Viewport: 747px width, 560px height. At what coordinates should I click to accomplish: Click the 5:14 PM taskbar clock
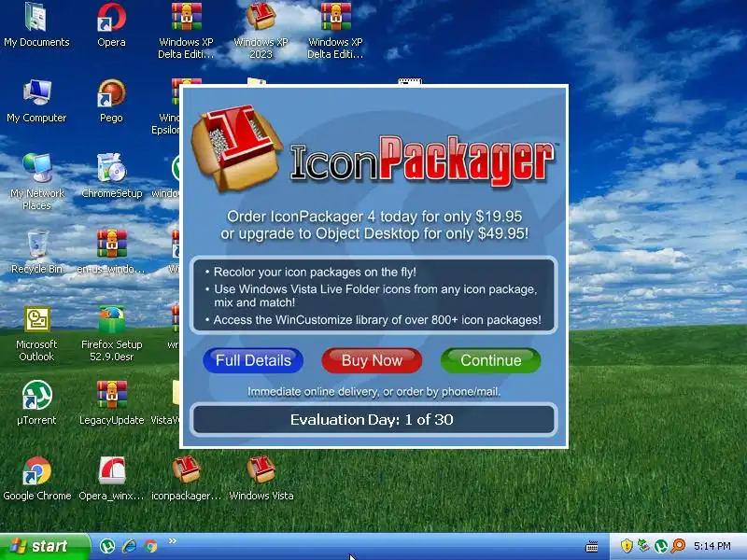click(x=712, y=546)
